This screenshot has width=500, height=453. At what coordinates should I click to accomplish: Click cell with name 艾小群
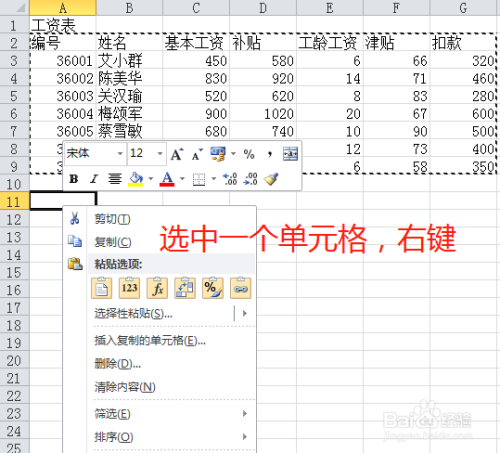[129, 61]
